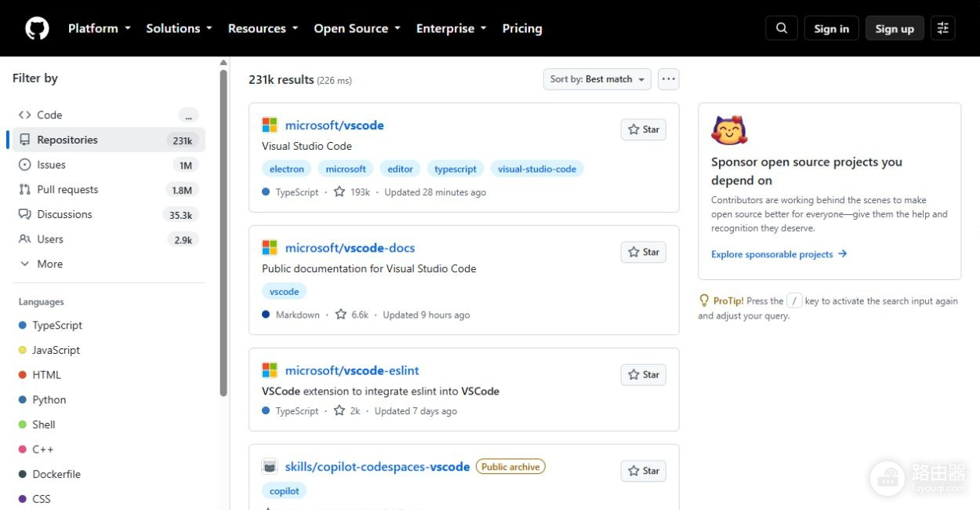980x510 pixels.
Task: Click the sidebar vertical scrollbar
Action: [223, 233]
